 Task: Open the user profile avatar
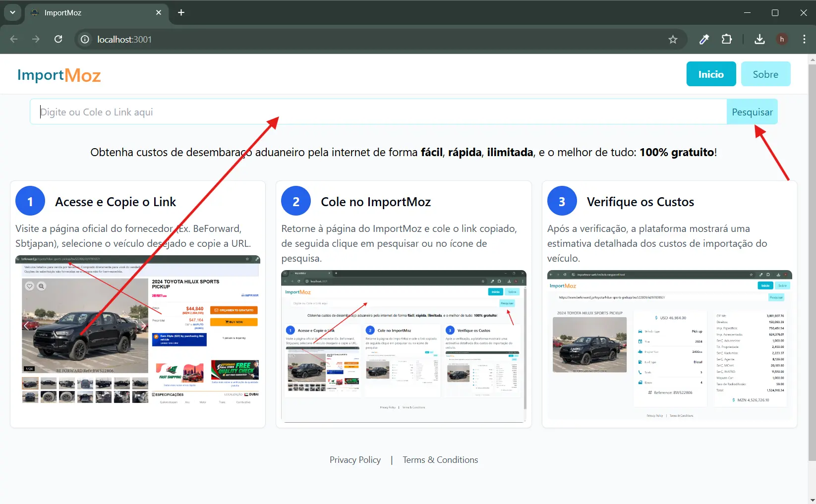[x=782, y=39]
